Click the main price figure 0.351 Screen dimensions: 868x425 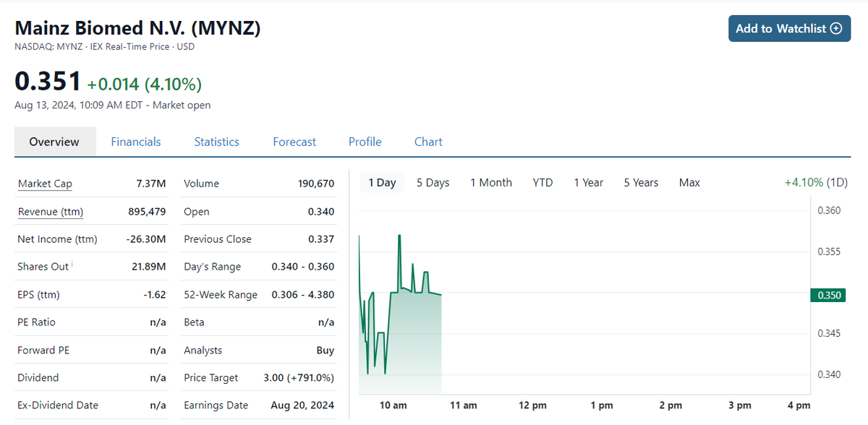48,82
